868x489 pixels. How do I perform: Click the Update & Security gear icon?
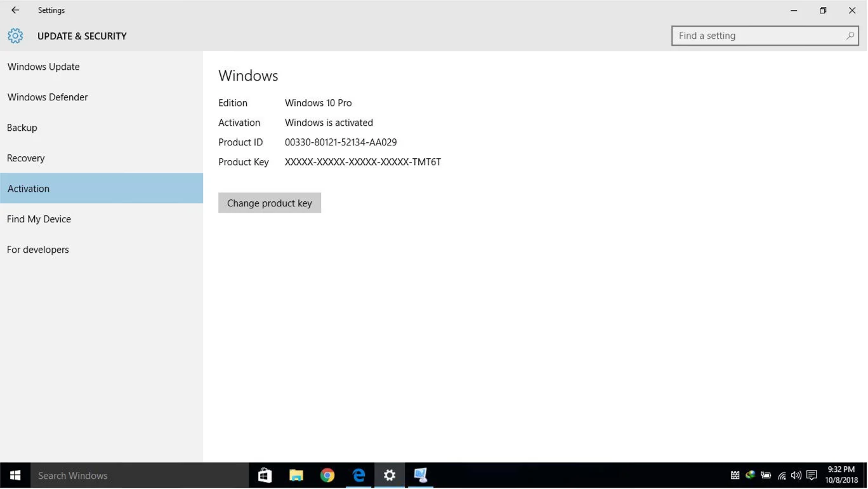point(15,36)
